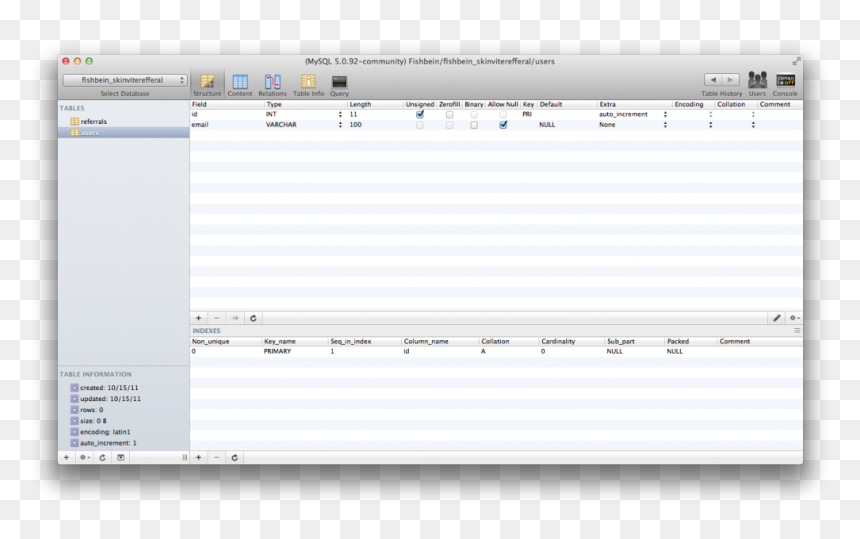Add a new index with plus button
860x539 pixels.
199,457
